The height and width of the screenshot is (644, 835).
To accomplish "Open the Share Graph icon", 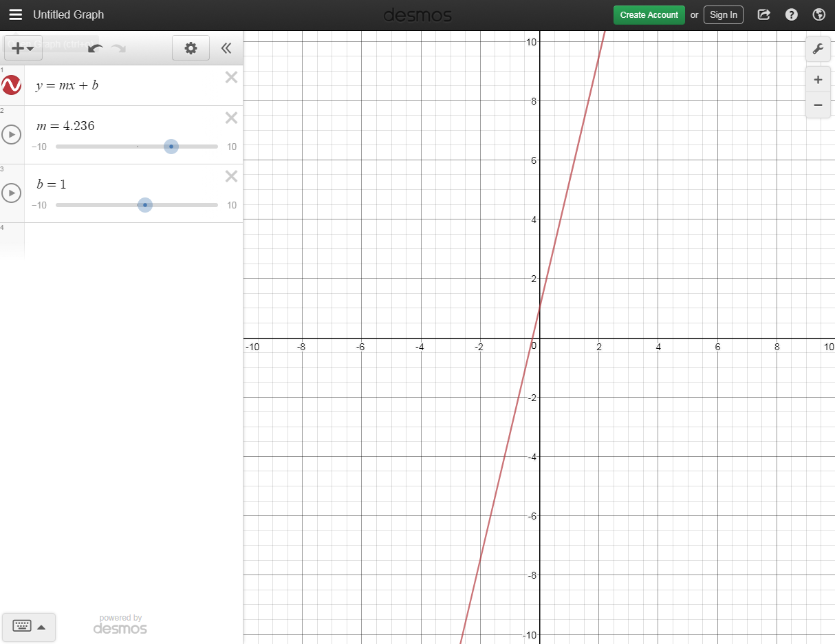I will pos(763,14).
